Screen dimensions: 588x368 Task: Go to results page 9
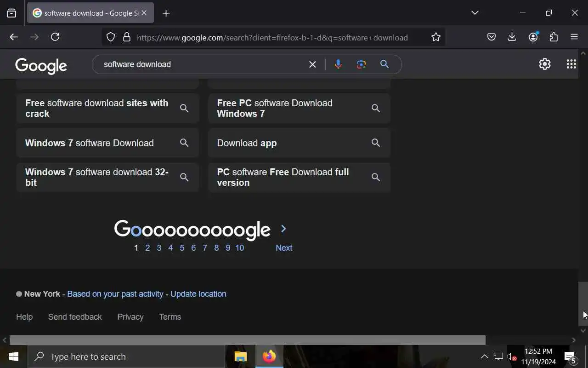point(228,248)
